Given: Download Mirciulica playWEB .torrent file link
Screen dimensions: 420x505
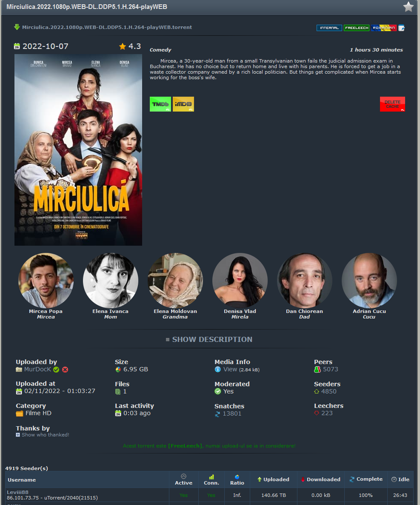Looking at the screenshot, I should (x=107, y=27).
